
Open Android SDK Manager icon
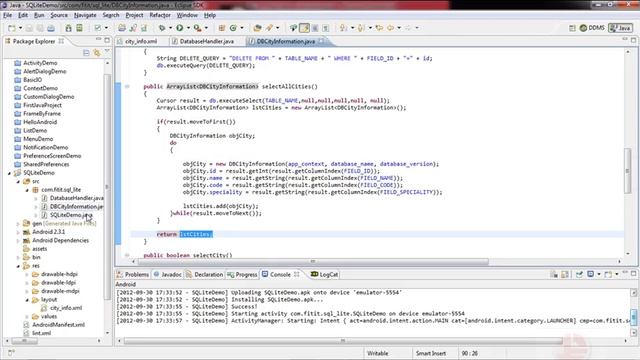(69, 28)
